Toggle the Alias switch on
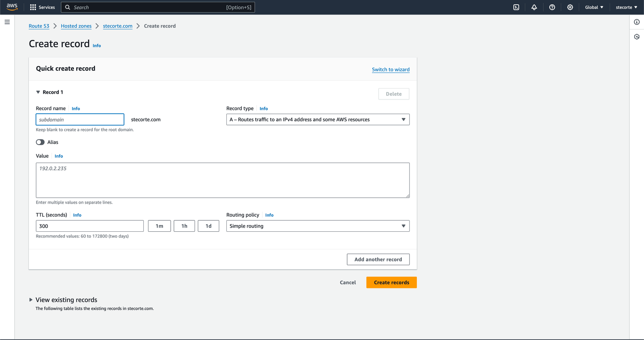Image resolution: width=644 pixels, height=340 pixels. [40, 142]
